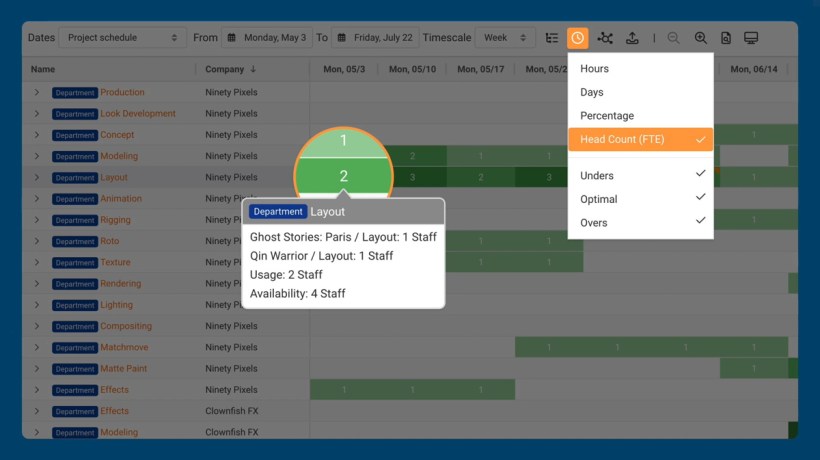Open the Look Development department link
Viewport: 820px width, 460px height.
(x=138, y=114)
